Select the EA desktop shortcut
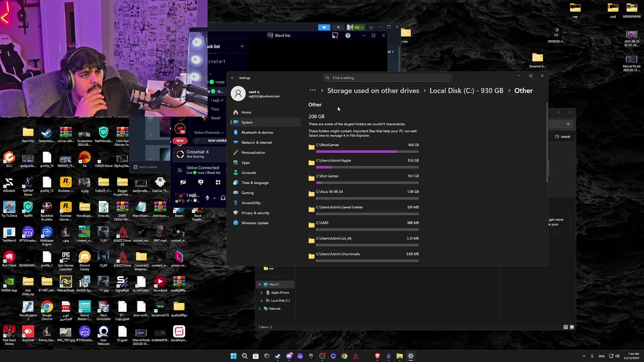Screen dimensions: 644x362 pyautogui.click(x=85, y=160)
